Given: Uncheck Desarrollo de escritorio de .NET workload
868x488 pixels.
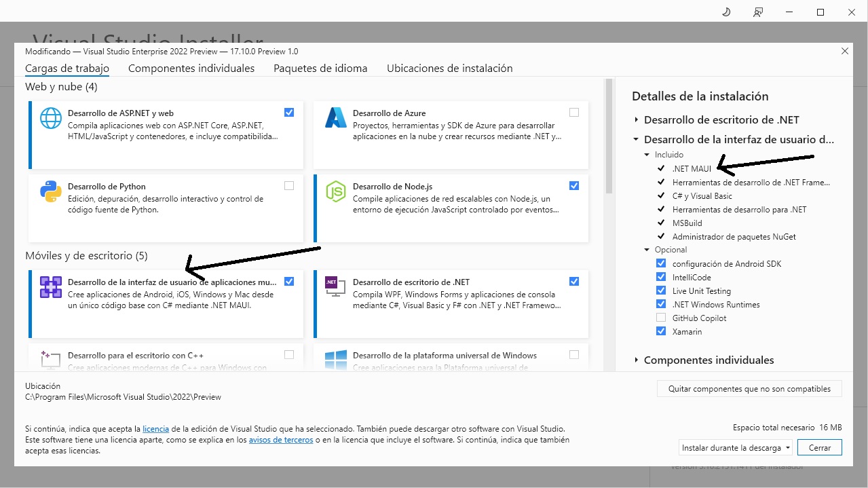Looking at the screenshot, I should (574, 282).
